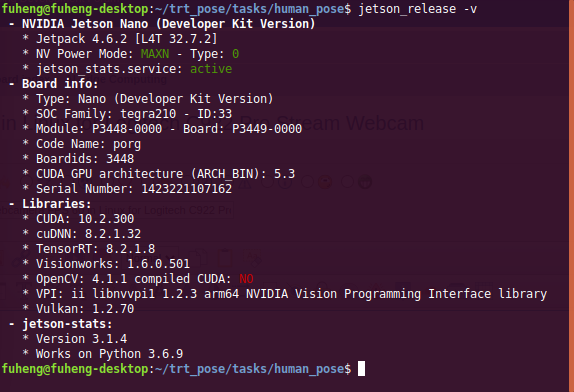
Task: Click the red 'NO' CUDA value
Action: 246,279
